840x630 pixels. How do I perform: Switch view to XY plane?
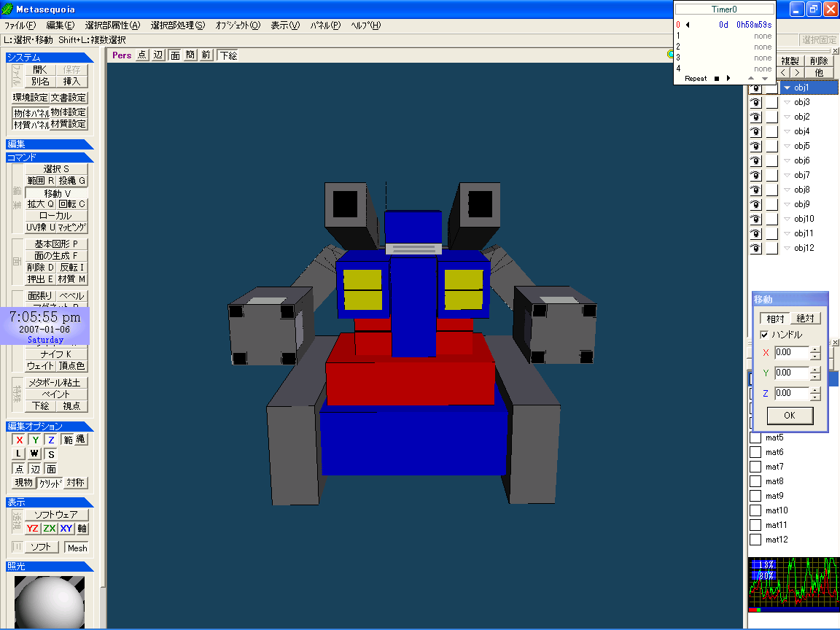[66, 528]
